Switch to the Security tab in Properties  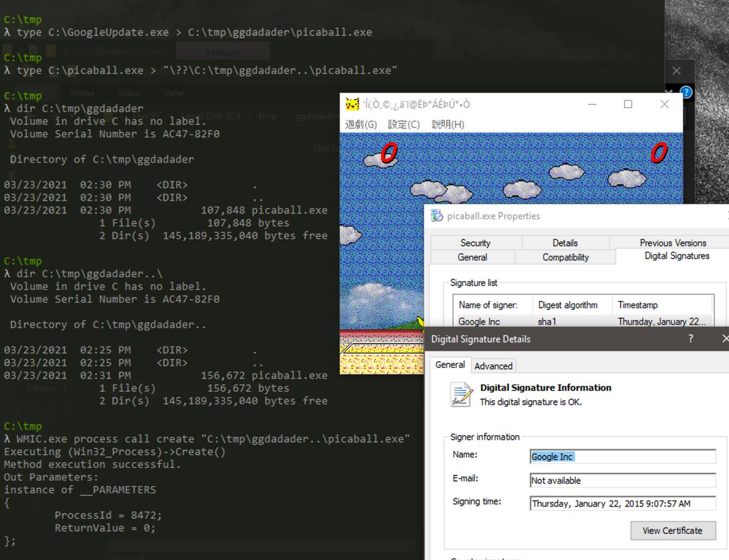coord(475,242)
